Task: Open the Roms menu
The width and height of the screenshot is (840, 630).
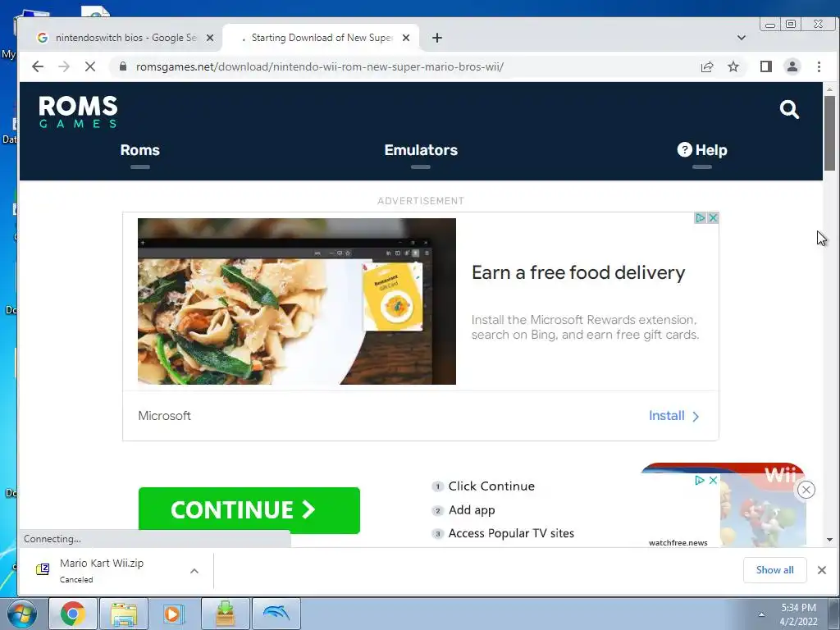Action: point(139,151)
